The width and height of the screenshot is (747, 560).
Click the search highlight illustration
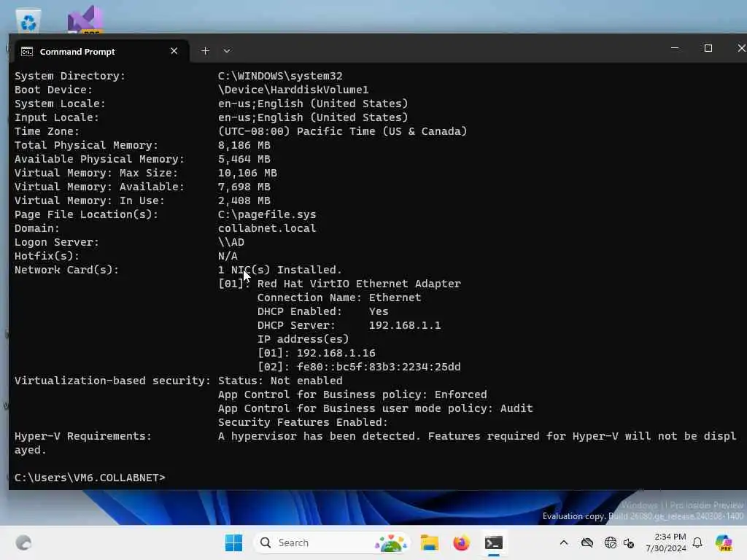pos(391,542)
